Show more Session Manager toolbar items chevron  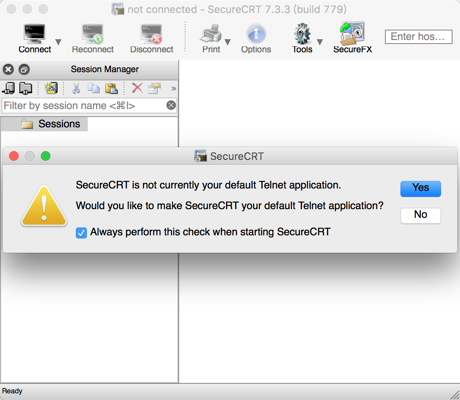pos(174,89)
